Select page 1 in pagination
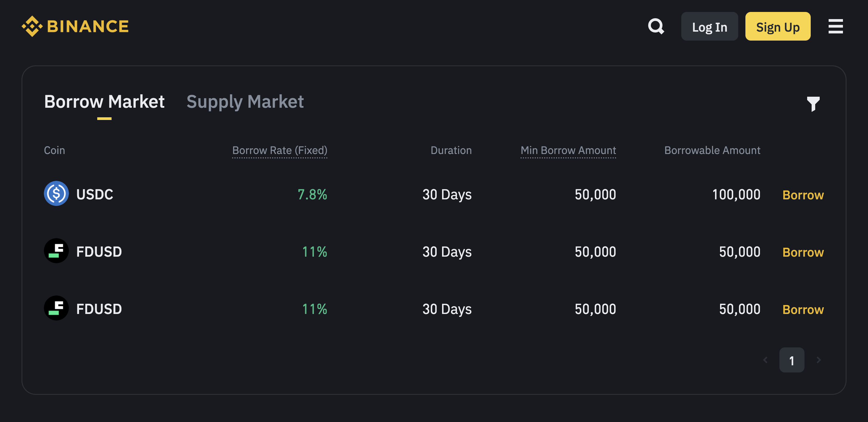 pos(792,360)
